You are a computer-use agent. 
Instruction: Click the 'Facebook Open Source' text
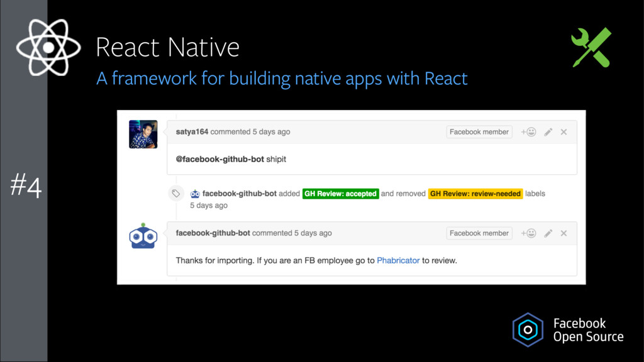(x=588, y=330)
